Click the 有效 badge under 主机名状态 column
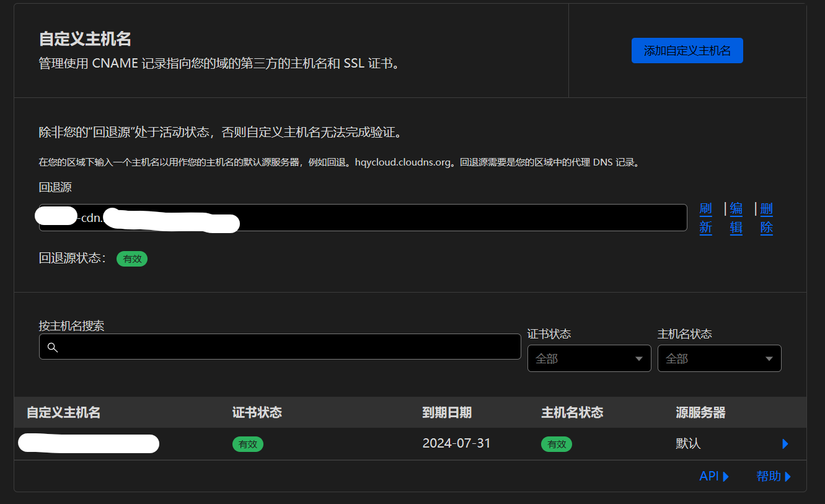The height and width of the screenshot is (504, 825). pos(557,444)
